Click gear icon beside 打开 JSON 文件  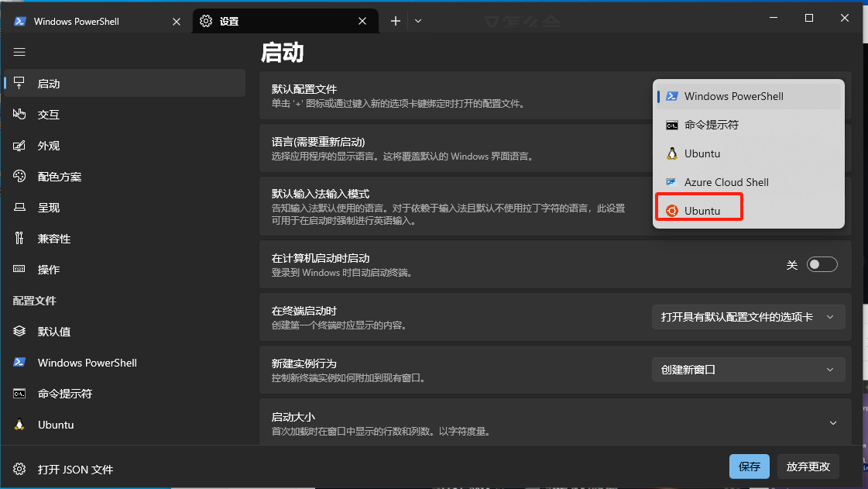19,469
